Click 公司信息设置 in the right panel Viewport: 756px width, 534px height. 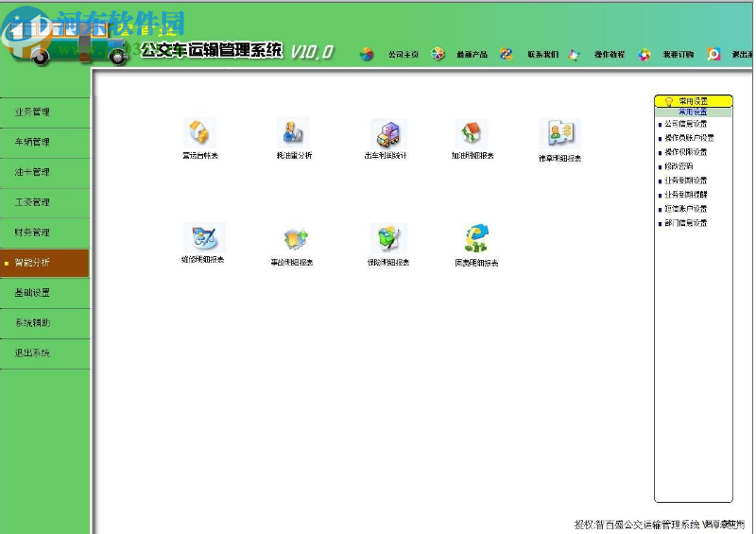[x=686, y=124]
